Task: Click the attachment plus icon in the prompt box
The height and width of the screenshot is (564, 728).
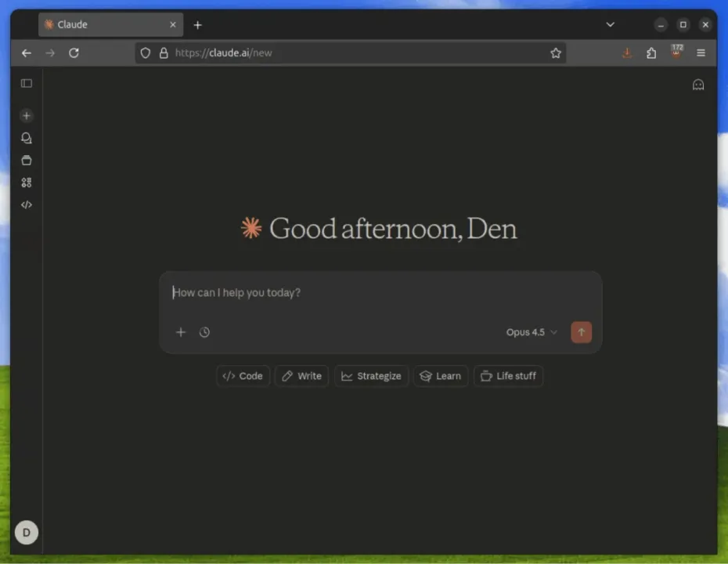Action: coord(181,332)
